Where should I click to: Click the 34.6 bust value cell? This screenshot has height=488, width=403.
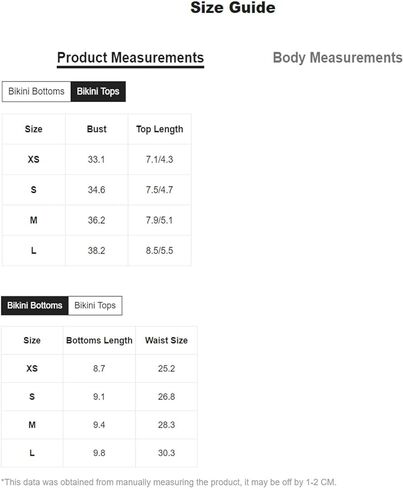(97, 190)
